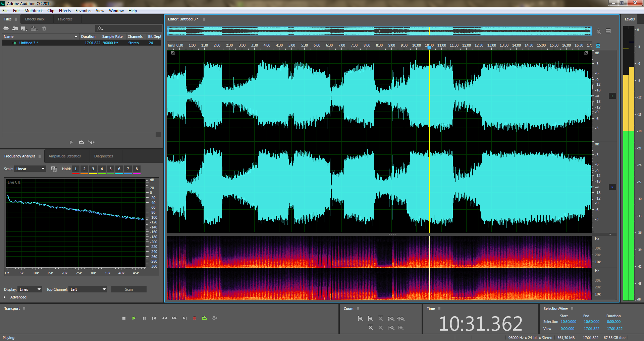
Task: Expand the Advanced section
Action: coord(5,297)
